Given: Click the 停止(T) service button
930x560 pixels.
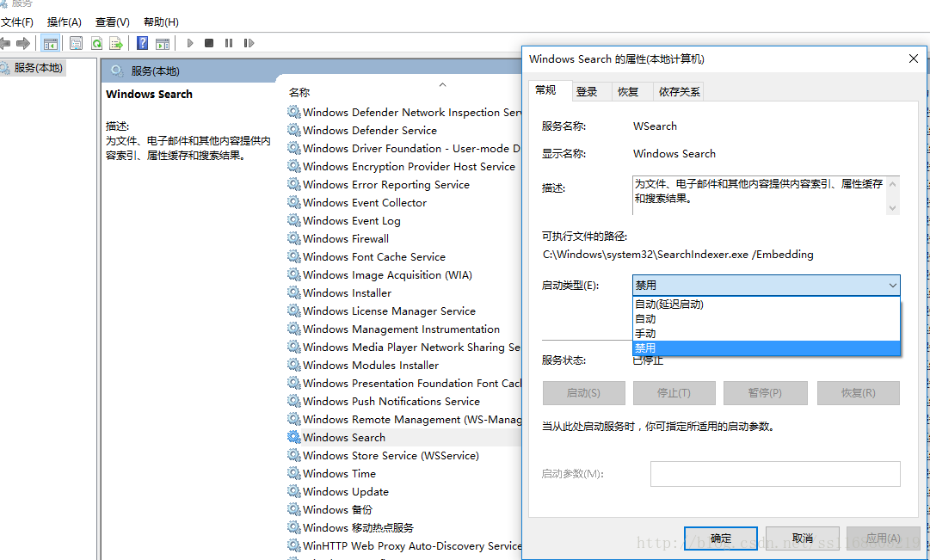Looking at the screenshot, I should (674, 393).
